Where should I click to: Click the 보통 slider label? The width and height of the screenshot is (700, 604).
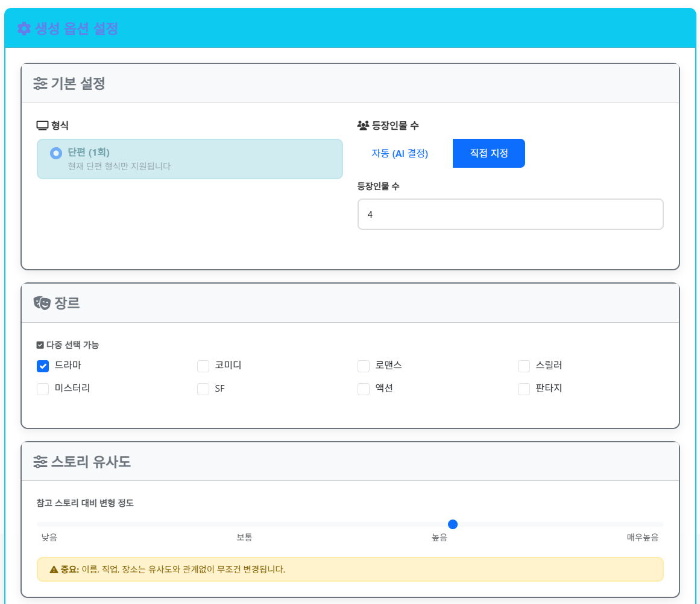(x=244, y=538)
